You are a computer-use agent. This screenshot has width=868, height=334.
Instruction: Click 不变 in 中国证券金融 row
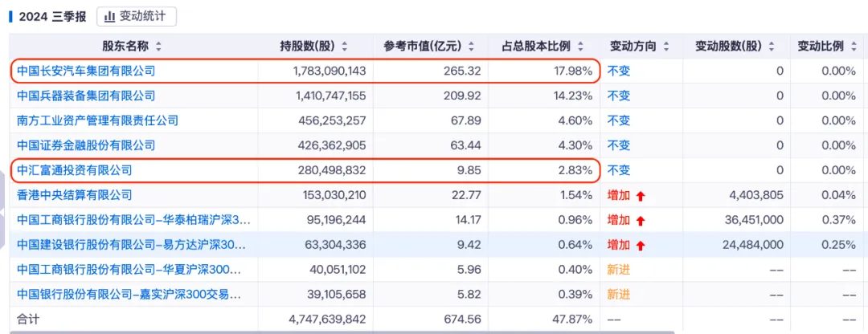tap(619, 145)
